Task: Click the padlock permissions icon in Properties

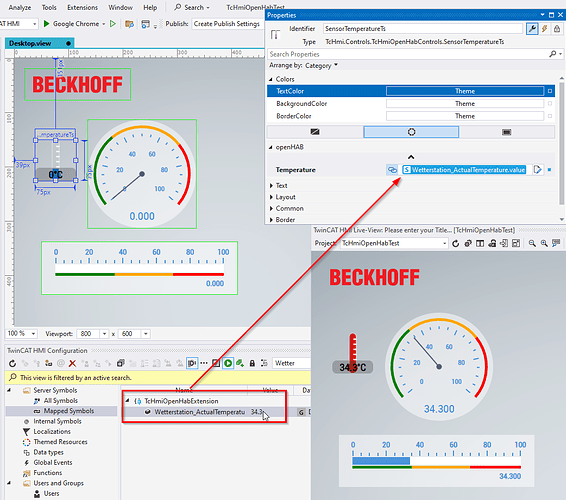Action: coord(557,29)
